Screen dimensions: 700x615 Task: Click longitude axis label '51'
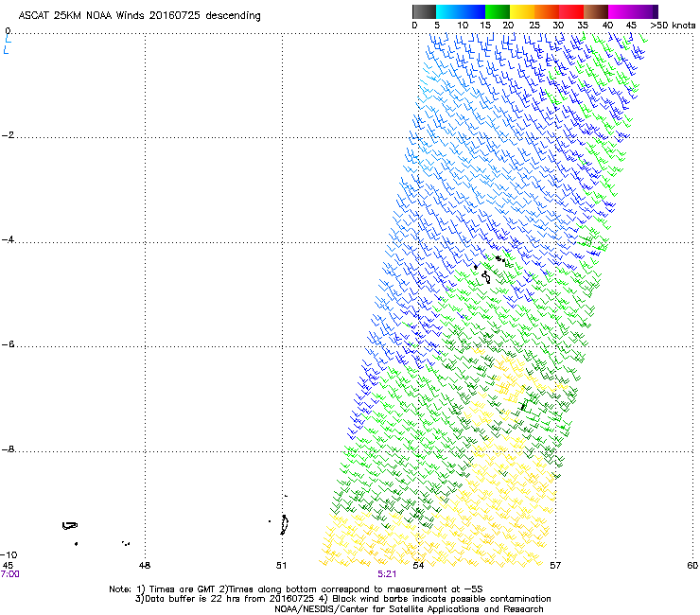click(x=281, y=566)
